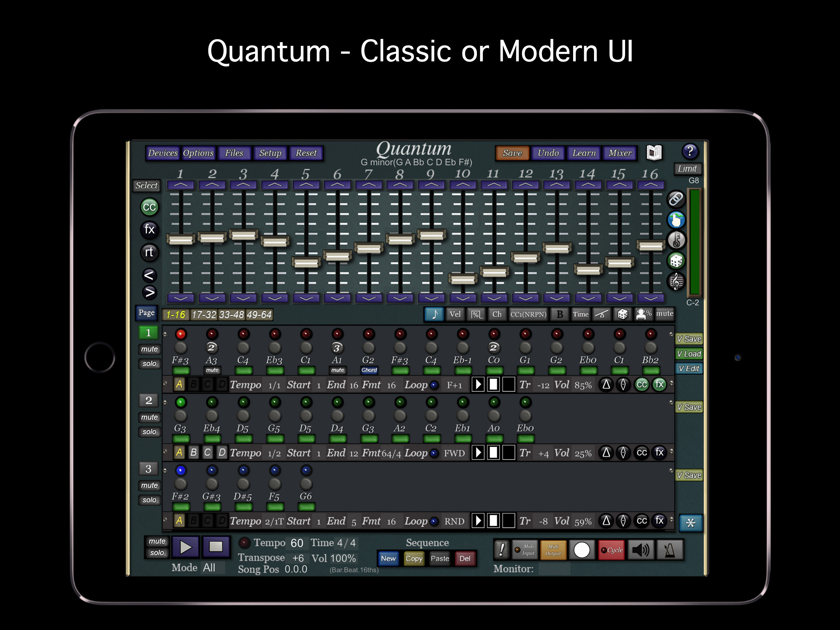The image size is (840, 630).
Task: Toggle the red Cycle button
Action: 611,550
